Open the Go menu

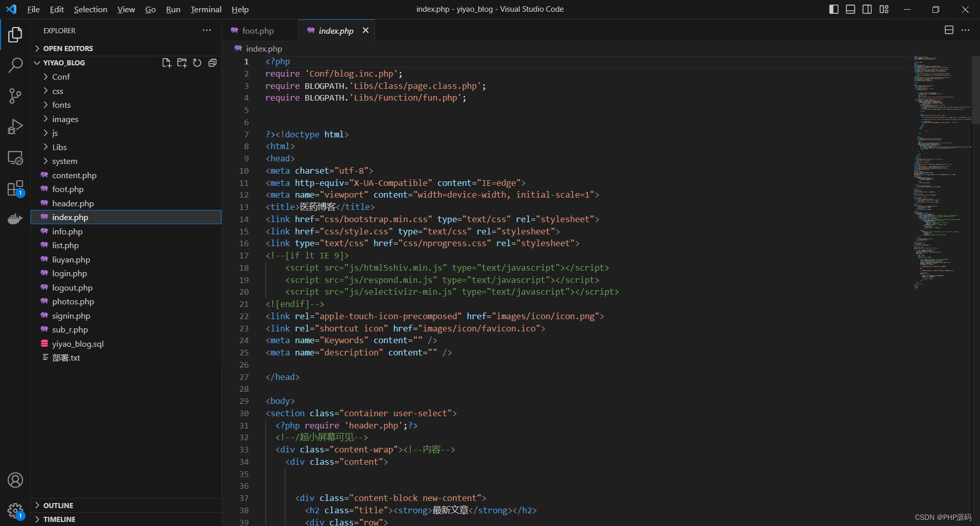tap(151, 9)
